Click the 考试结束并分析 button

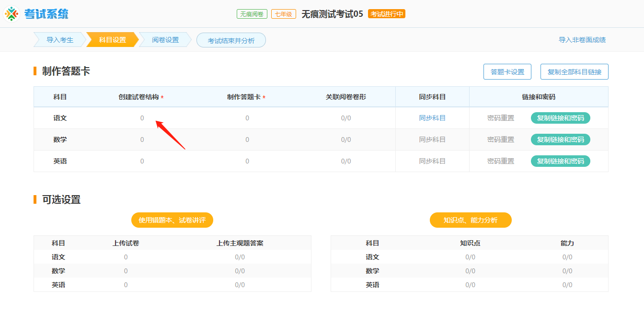coord(231,40)
